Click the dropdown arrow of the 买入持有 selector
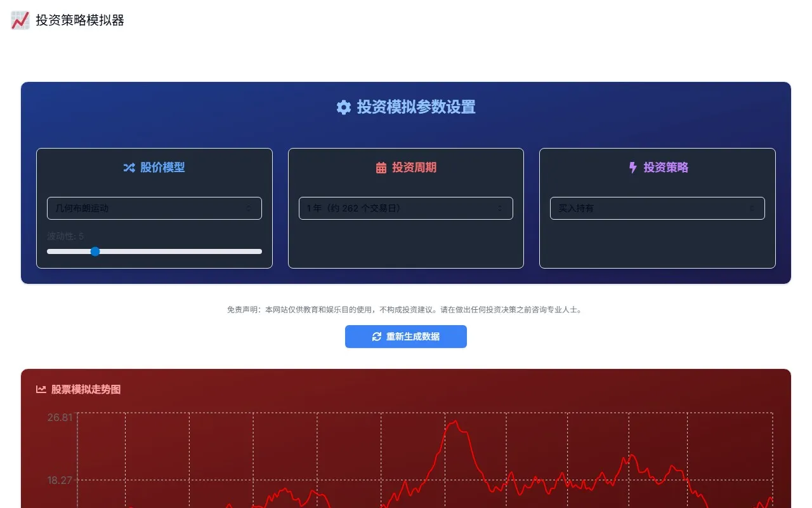The image size is (812, 508). pyautogui.click(x=751, y=208)
